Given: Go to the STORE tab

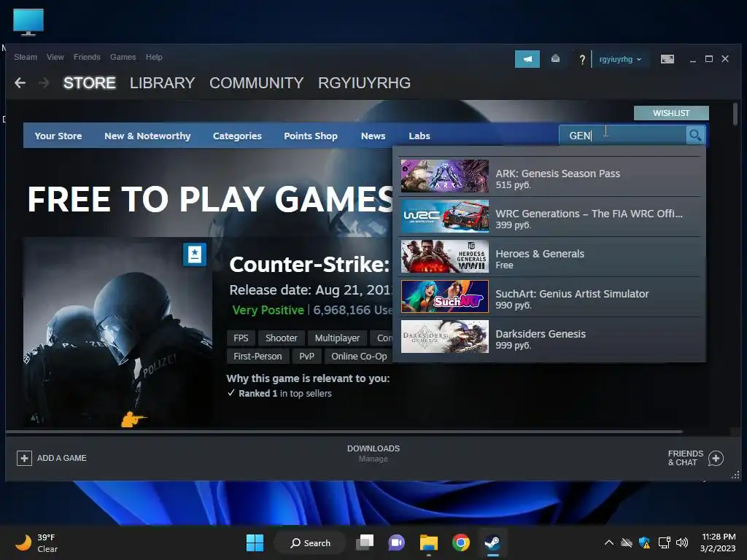Looking at the screenshot, I should click(x=90, y=83).
